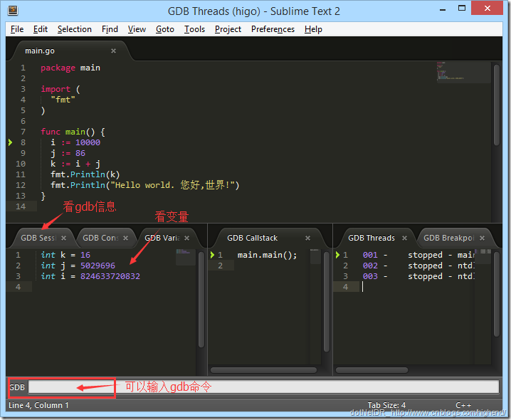The image size is (511, 420).
Task: Click the Hello world Println code line
Action: pos(145,185)
